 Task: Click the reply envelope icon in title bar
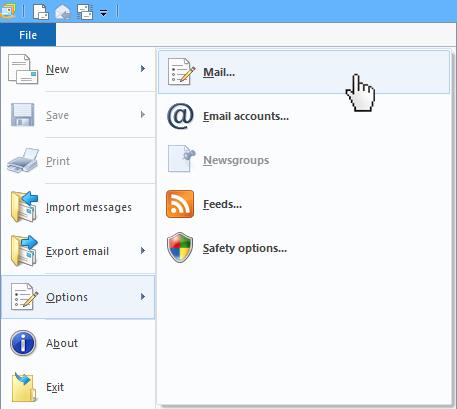coord(63,12)
